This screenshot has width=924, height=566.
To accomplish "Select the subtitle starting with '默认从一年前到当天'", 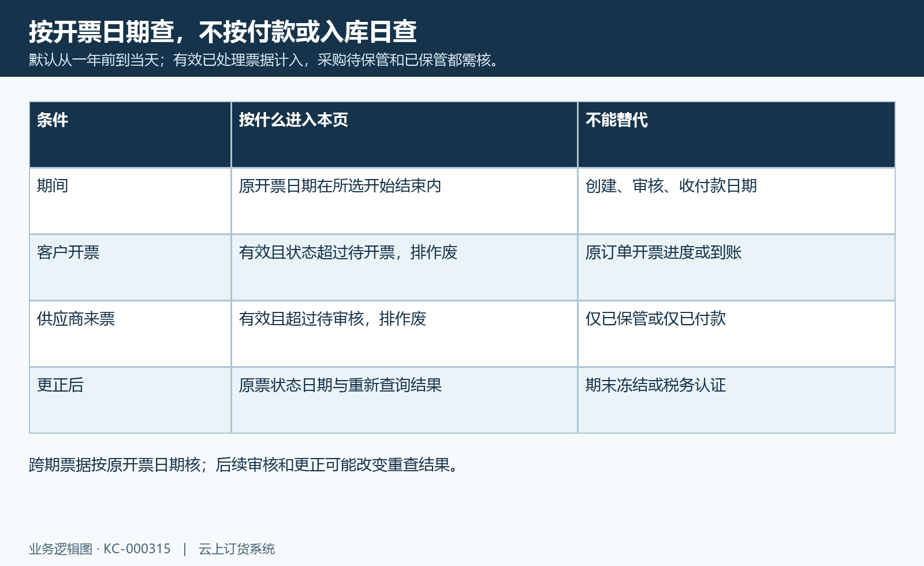I will [x=264, y=59].
